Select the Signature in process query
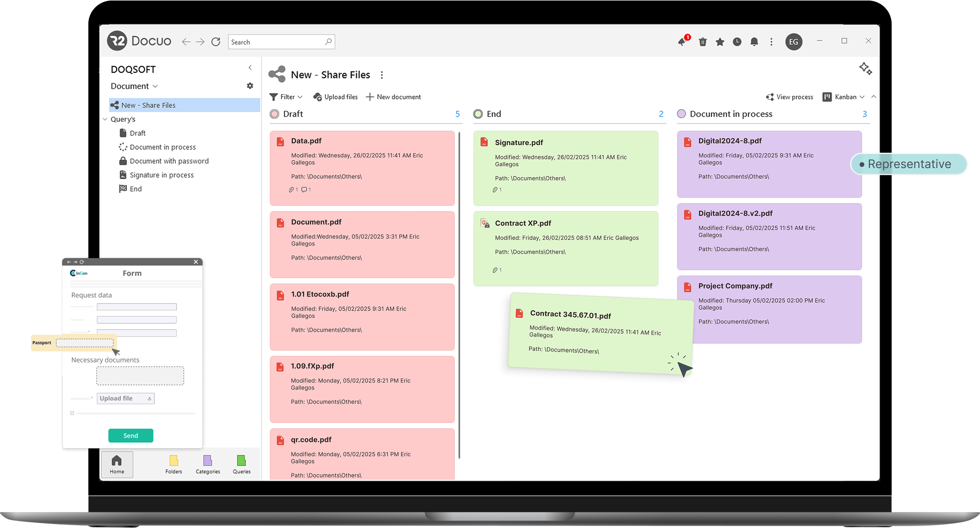Image resolution: width=980 pixels, height=528 pixels. (161, 175)
